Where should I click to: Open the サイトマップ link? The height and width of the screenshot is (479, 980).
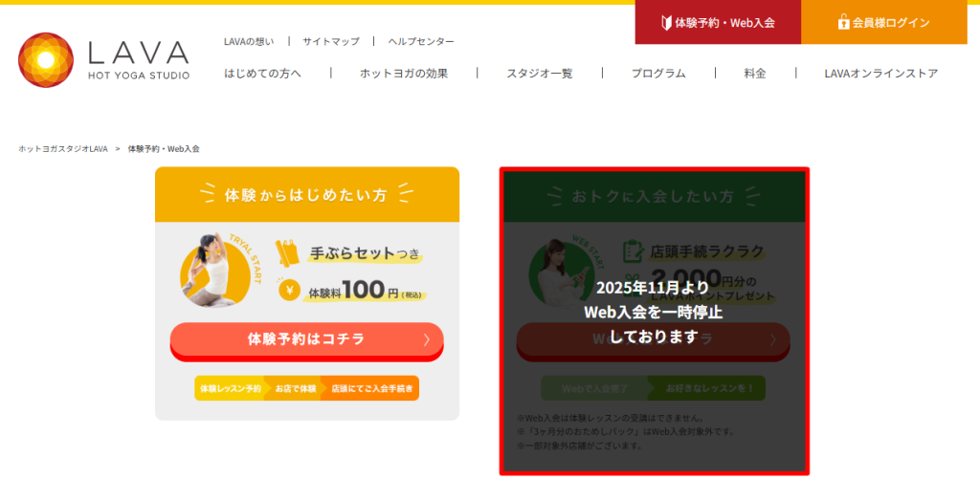tap(331, 41)
